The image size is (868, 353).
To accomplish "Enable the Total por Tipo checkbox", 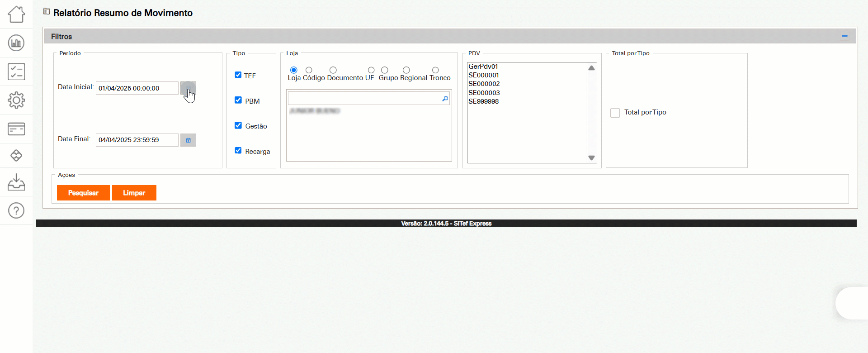I will [615, 113].
